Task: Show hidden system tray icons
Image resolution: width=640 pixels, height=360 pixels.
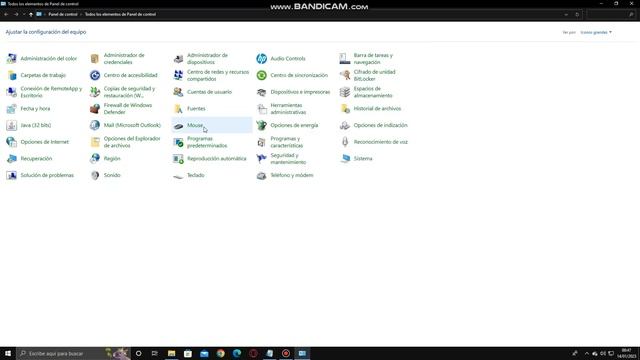Action: click(x=587, y=353)
